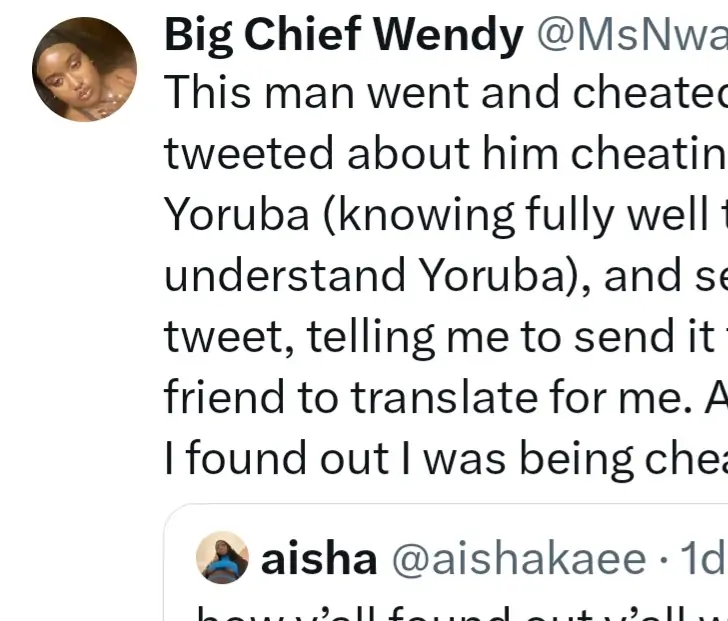Image resolution: width=728 pixels, height=621 pixels.
Task: Click the line "This man went and cheated"
Action: tap(445, 93)
